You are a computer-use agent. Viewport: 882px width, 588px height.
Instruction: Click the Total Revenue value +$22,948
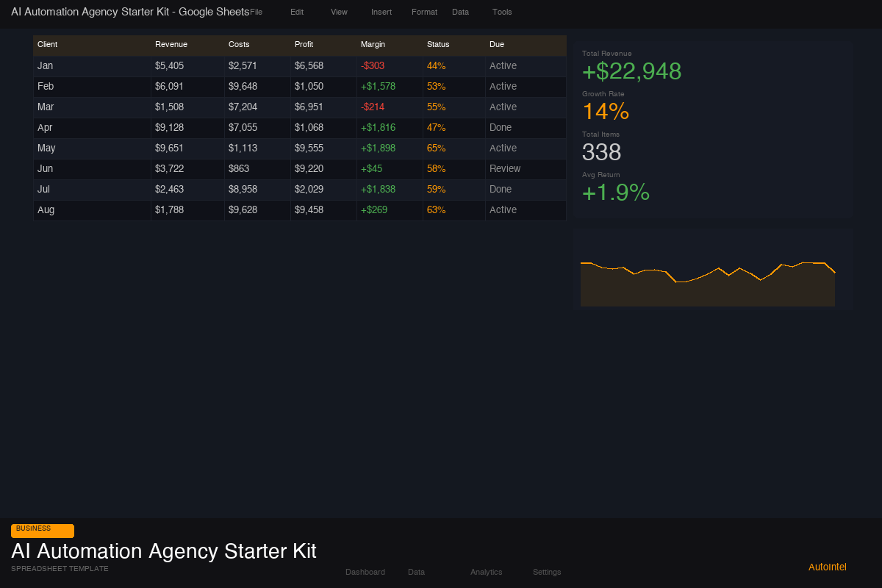click(x=631, y=71)
